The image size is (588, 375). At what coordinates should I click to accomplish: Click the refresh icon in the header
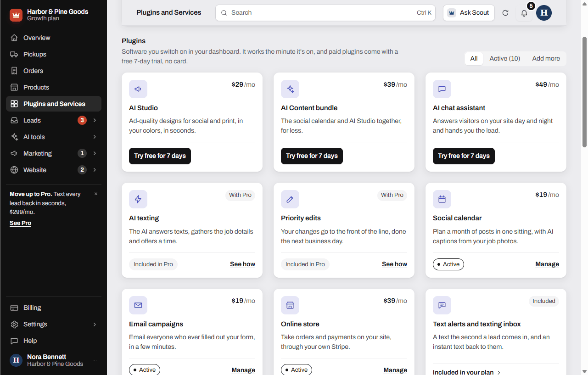[x=505, y=13]
